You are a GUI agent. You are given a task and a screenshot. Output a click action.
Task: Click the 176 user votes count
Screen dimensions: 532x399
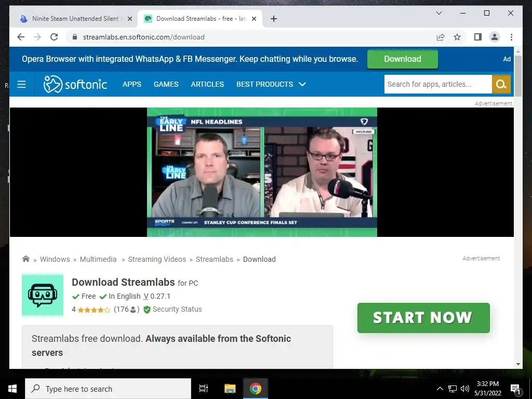pyautogui.click(x=126, y=309)
